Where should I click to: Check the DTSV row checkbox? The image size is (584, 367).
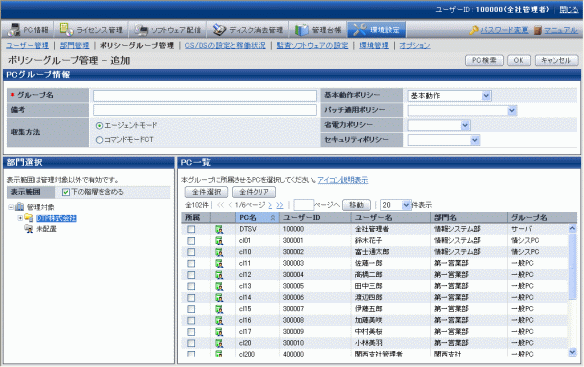click(191, 229)
